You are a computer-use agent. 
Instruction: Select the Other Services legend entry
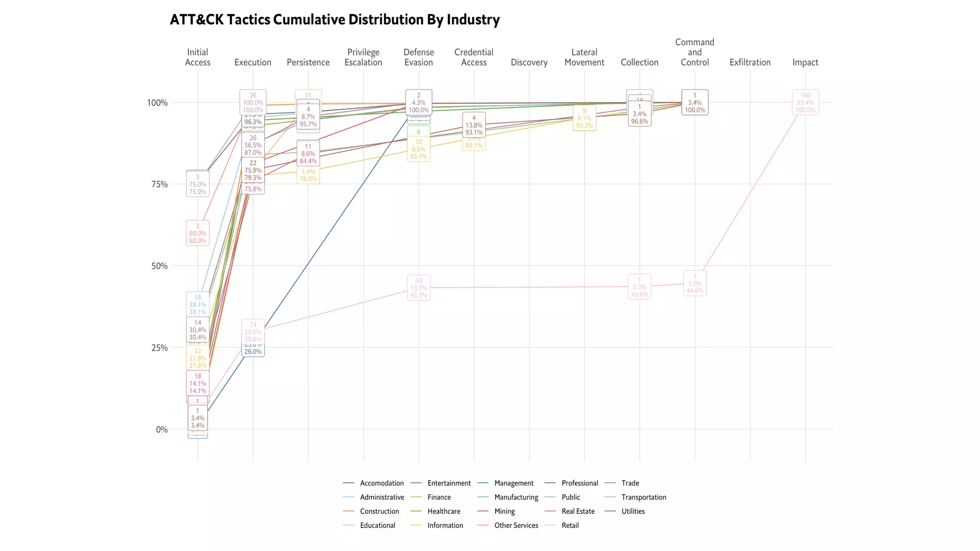point(516,525)
